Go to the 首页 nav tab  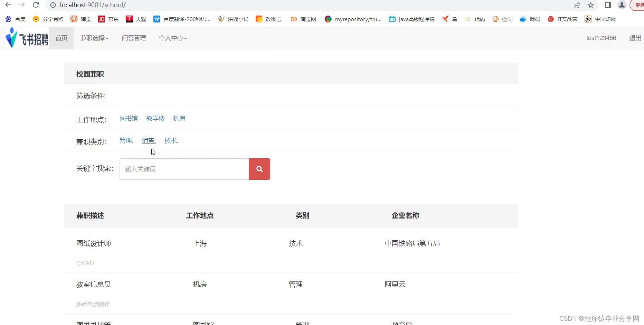[x=61, y=38]
